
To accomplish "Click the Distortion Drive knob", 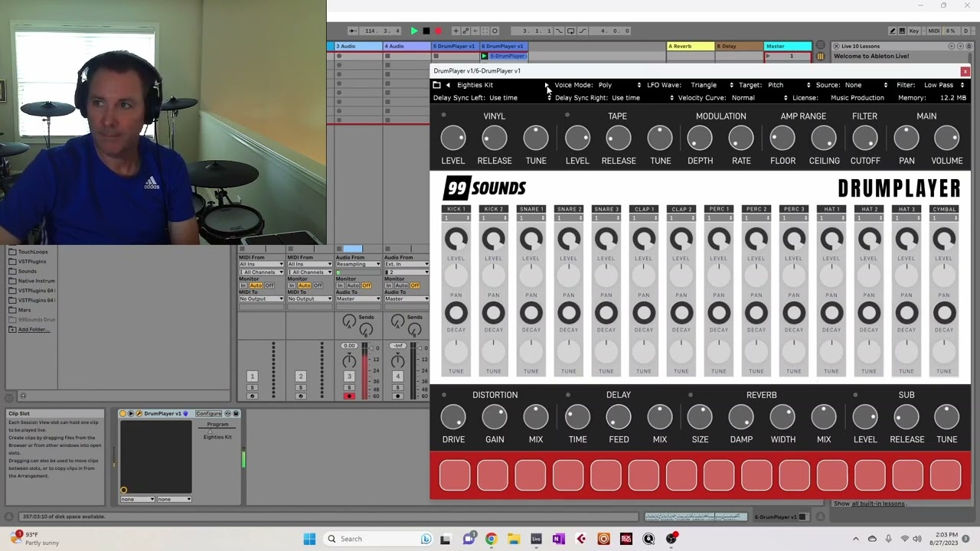I will coord(453,417).
